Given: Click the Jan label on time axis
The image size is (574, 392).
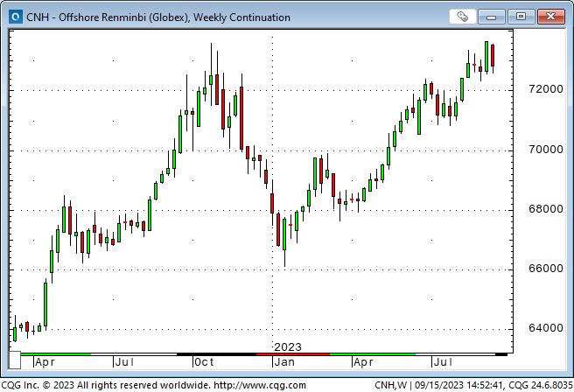Looking at the screenshot, I should coord(284,362).
